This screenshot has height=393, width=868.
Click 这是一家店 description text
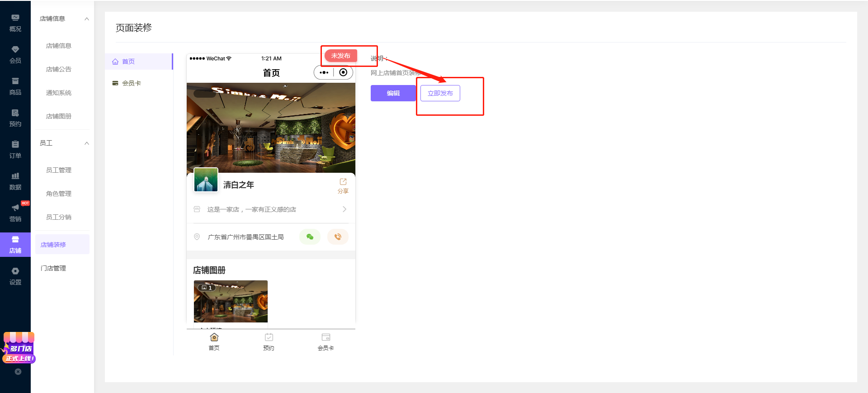(x=252, y=209)
